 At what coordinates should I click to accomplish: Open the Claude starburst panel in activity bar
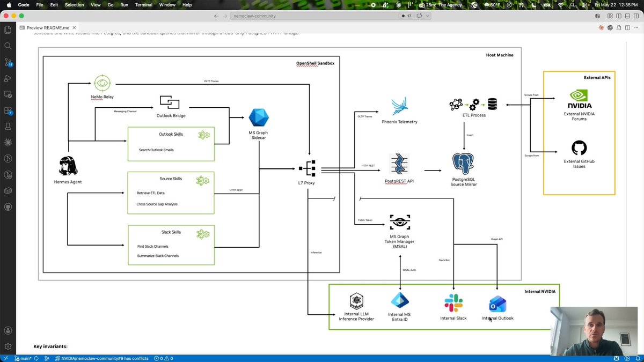(8, 143)
